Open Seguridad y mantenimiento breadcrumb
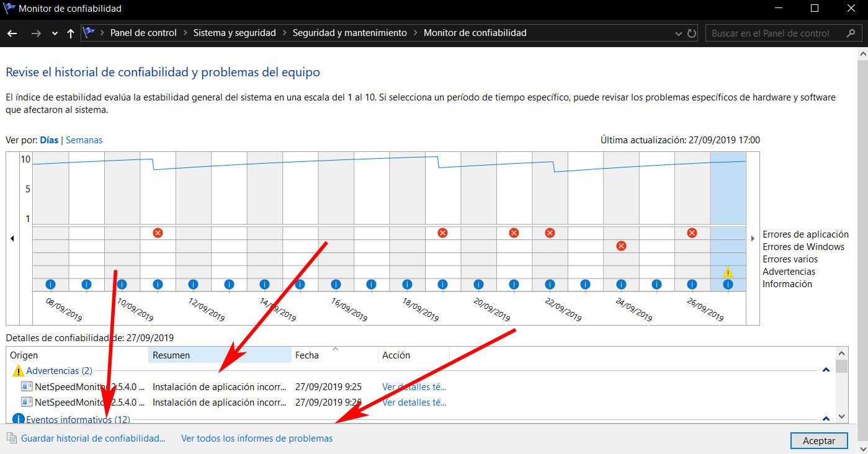This screenshot has height=454, width=868. pyautogui.click(x=350, y=33)
